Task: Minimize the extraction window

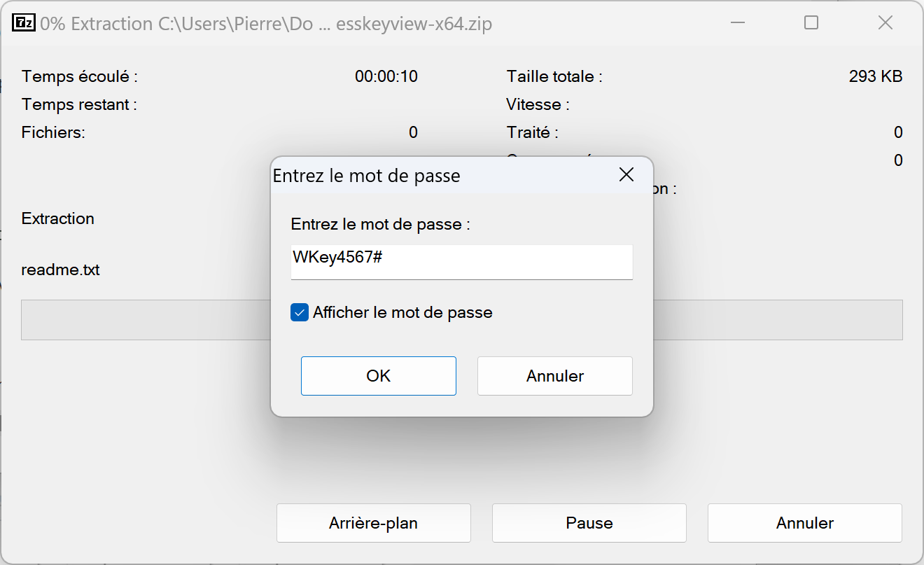Action: [x=738, y=23]
